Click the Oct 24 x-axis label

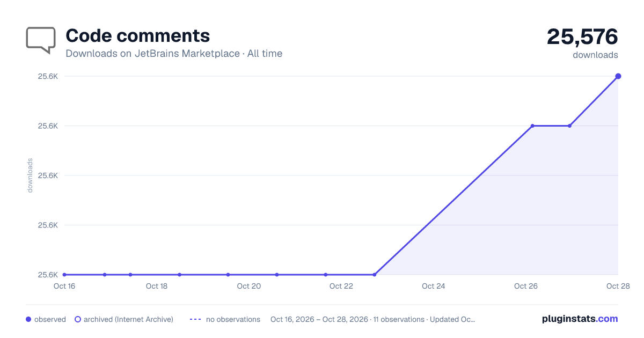tap(434, 286)
